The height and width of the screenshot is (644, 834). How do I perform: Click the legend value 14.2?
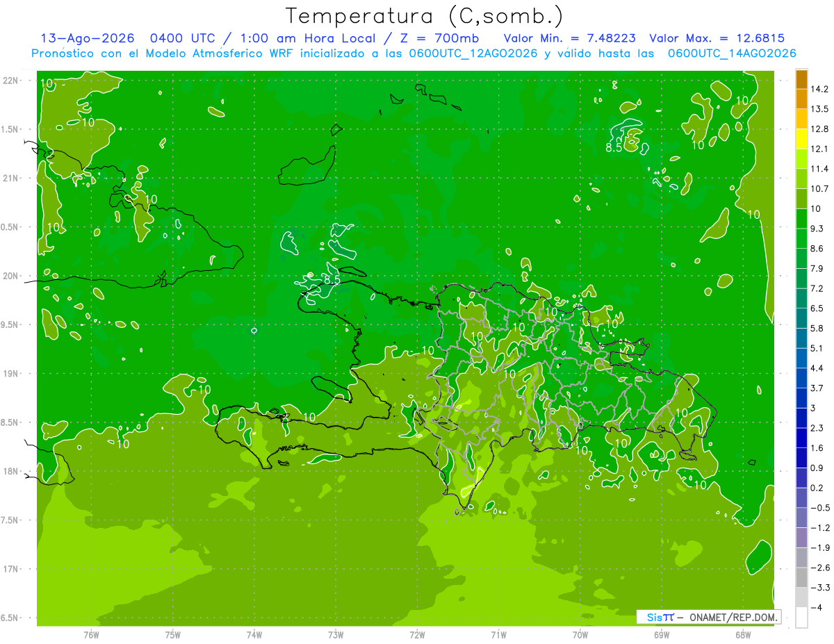tap(820, 89)
